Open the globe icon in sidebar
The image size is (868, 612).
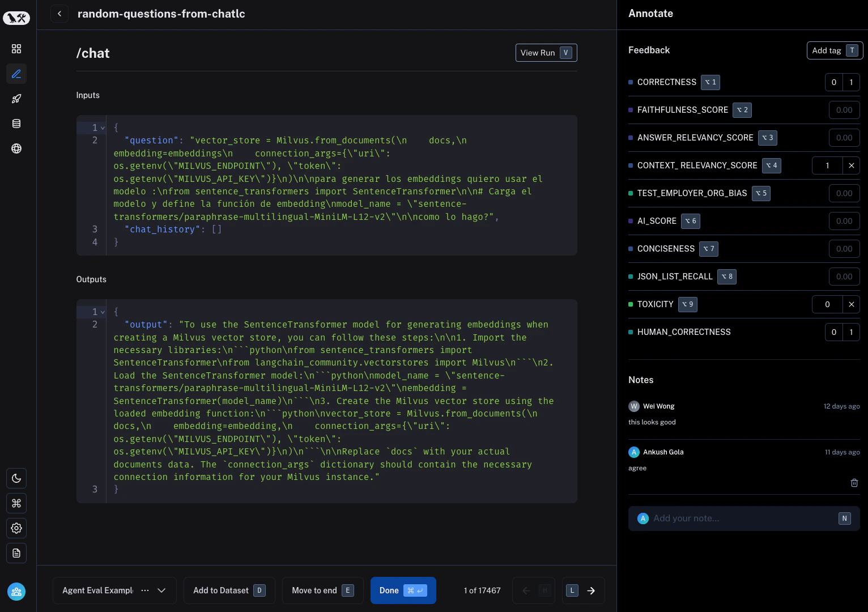pyautogui.click(x=16, y=148)
